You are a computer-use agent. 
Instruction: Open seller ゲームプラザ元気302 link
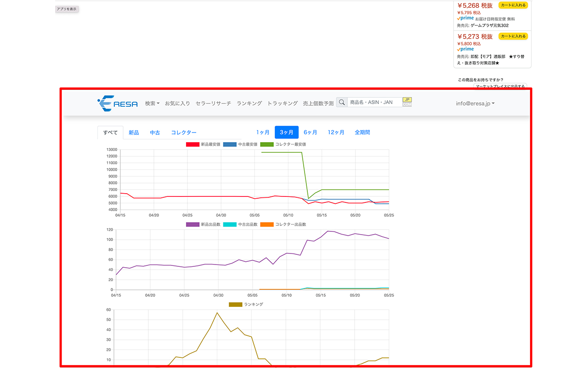tap(490, 26)
